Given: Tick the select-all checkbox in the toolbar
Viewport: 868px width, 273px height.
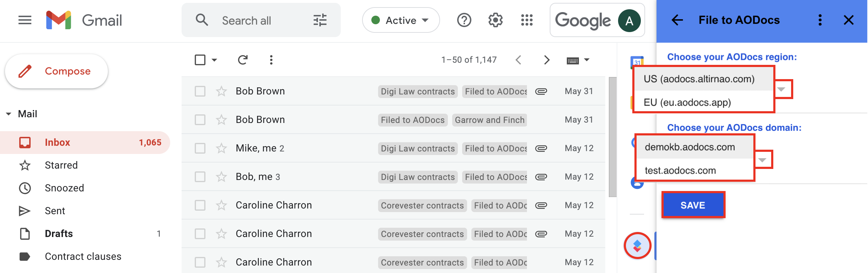Looking at the screenshot, I should (x=200, y=60).
